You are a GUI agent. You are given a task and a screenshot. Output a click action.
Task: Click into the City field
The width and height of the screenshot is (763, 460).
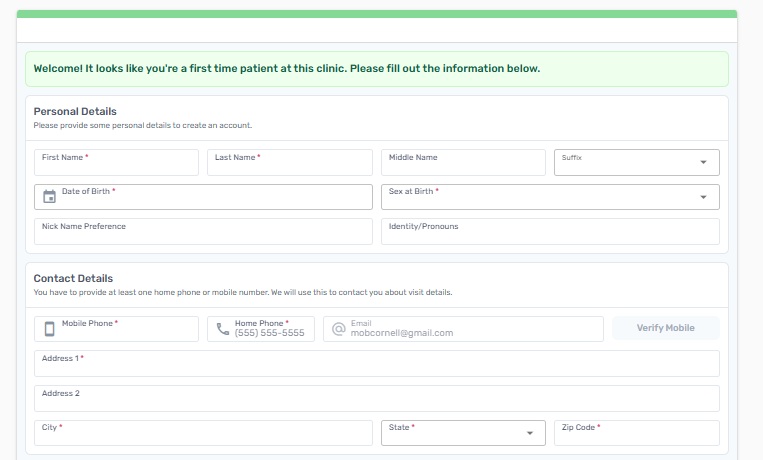point(203,433)
